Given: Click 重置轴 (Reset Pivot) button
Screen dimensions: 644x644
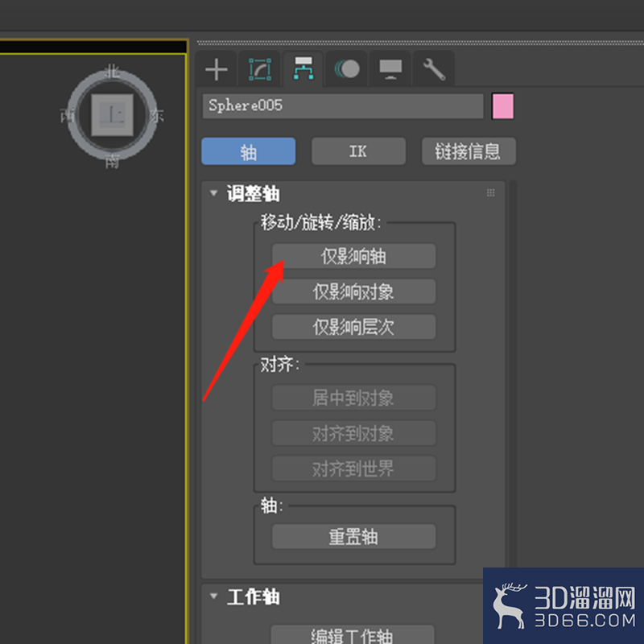Looking at the screenshot, I should coord(353,536).
